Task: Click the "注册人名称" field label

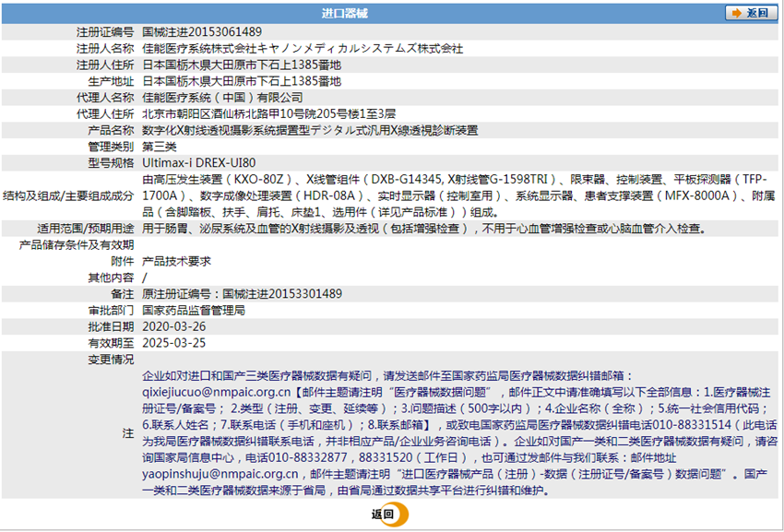Action: tap(105, 49)
